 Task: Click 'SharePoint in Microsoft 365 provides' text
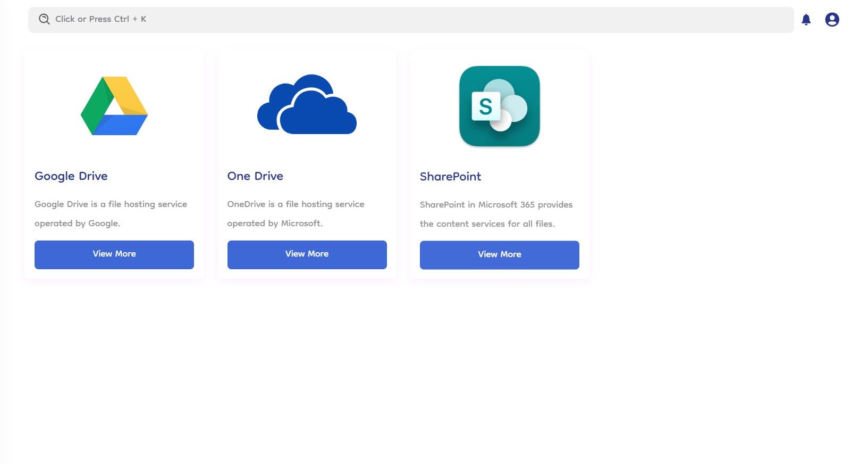496,205
